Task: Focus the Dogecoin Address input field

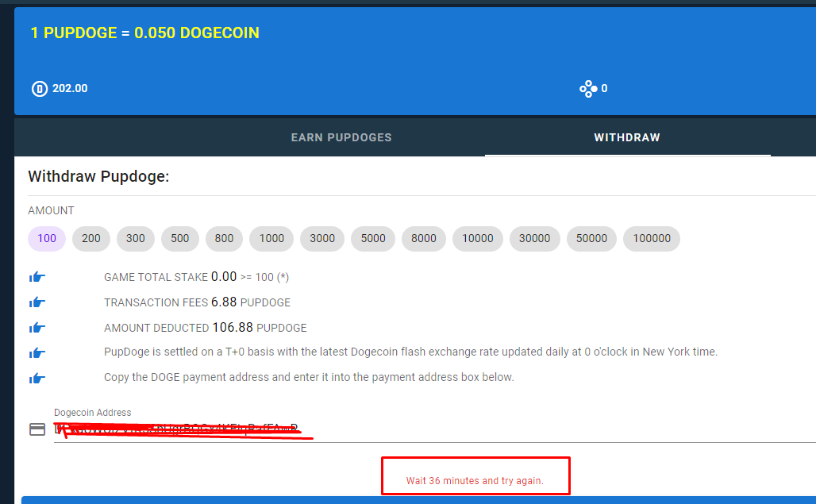Action: (x=434, y=429)
